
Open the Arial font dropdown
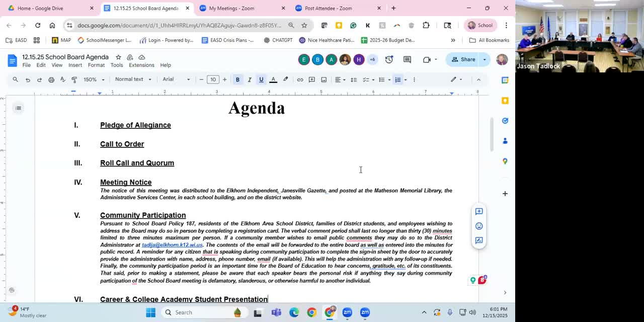point(176,79)
